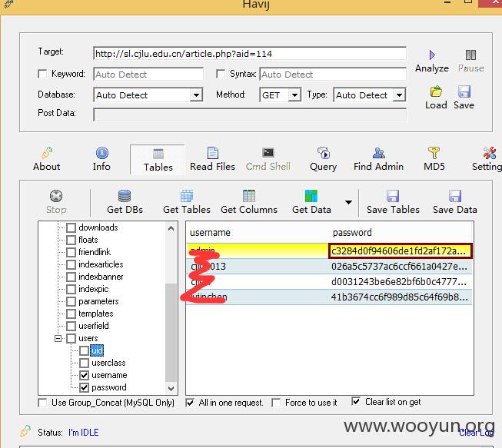Click the Target URL field
This screenshot has width=502, height=448.
pos(250,54)
